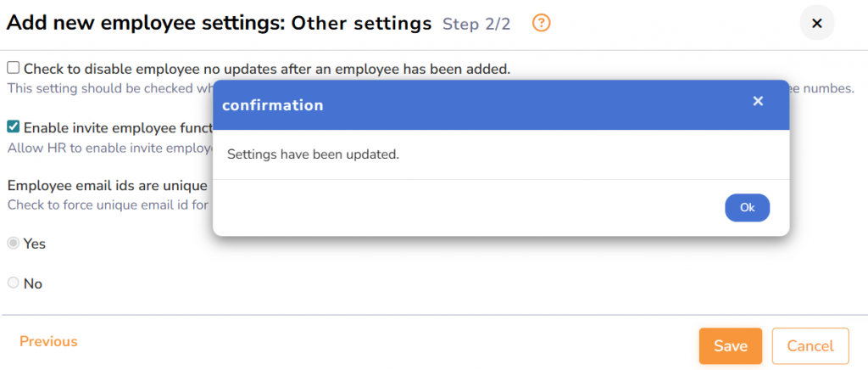Select the No radio button
Image resolution: width=868 pixels, height=370 pixels.
[x=14, y=283]
